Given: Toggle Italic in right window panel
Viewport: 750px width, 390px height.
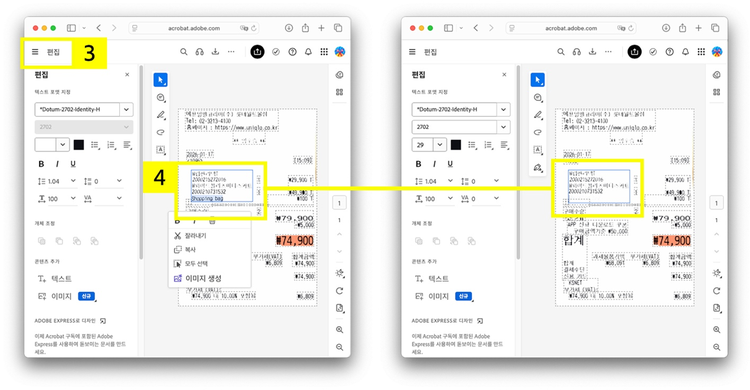Looking at the screenshot, I should click(434, 164).
